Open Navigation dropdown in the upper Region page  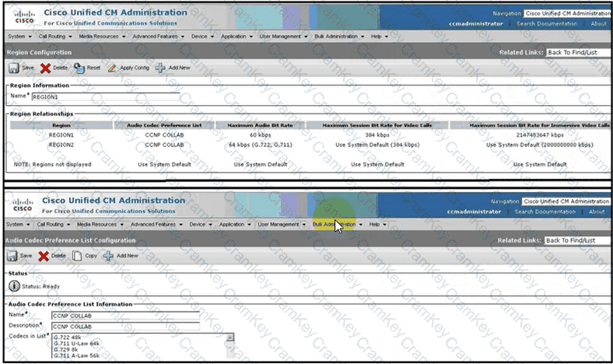coord(567,13)
